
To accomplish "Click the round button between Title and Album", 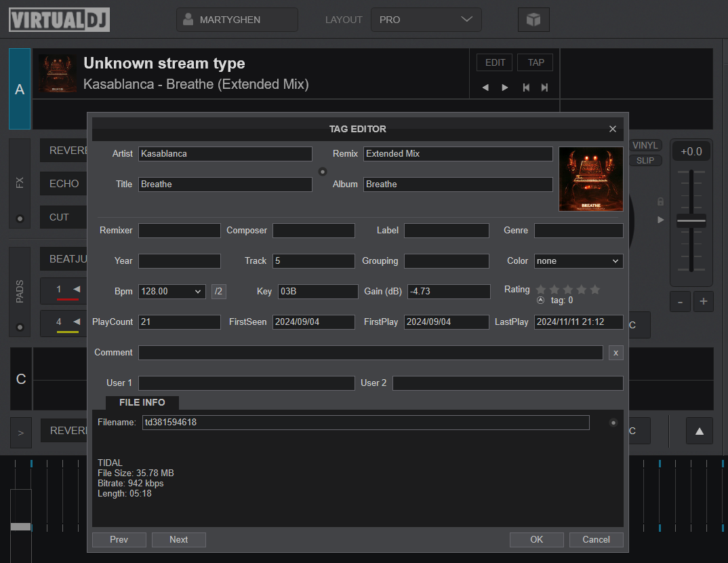I will (323, 172).
